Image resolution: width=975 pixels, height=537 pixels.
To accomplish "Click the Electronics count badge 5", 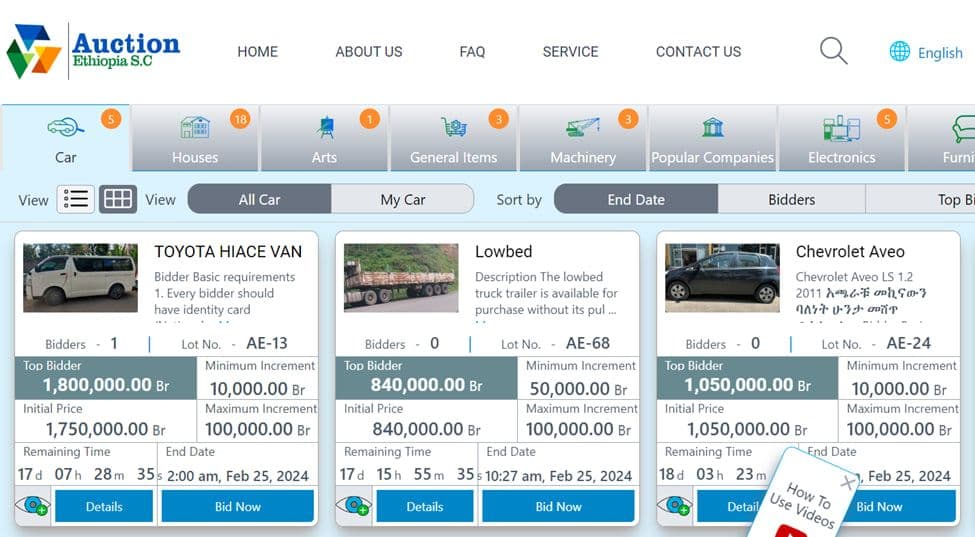I will 887,119.
